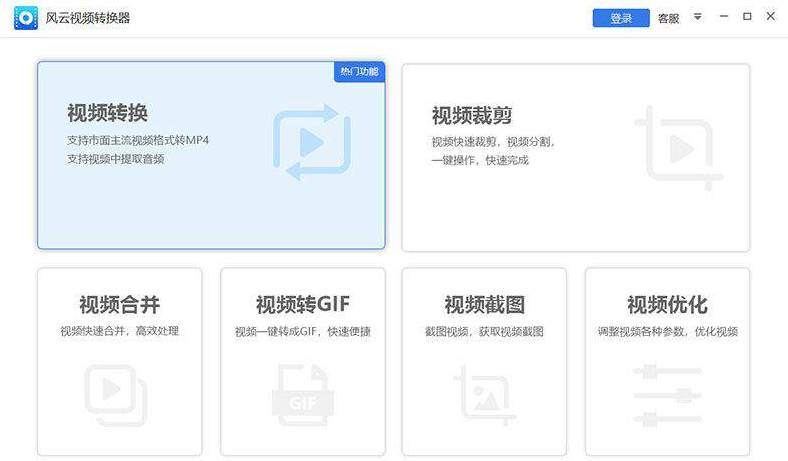
Task: Expand the title bar dropdown menu arrow
Action: 698,17
